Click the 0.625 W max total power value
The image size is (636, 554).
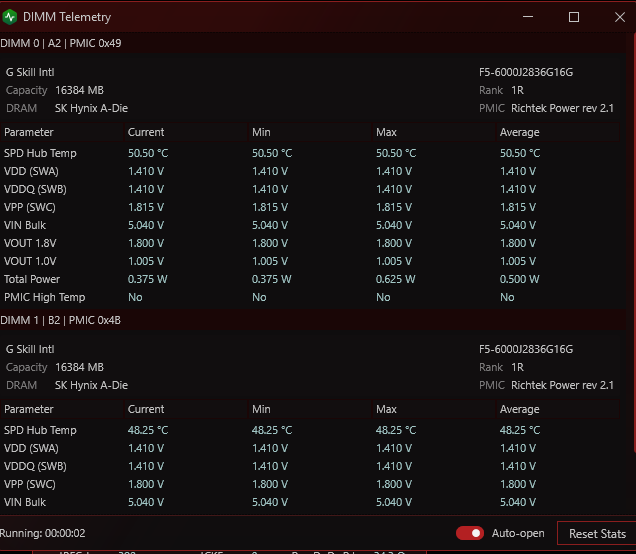point(395,279)
